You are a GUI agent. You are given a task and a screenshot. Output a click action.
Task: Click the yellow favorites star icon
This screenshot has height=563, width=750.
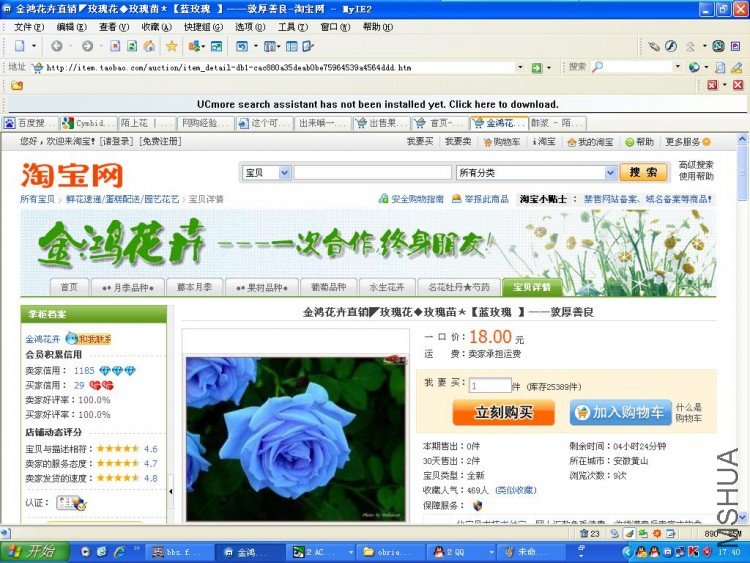point(171,46)
